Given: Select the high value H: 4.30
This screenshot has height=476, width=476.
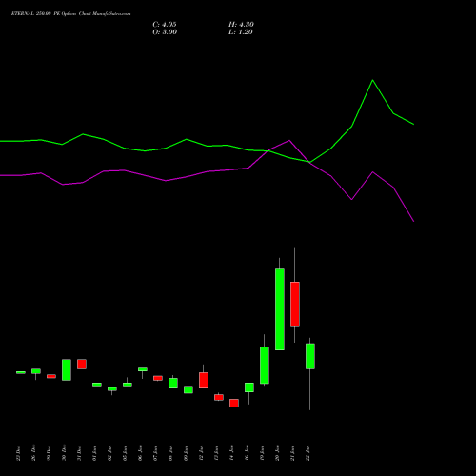Looking at the screenshot, I should click(241, 25).
